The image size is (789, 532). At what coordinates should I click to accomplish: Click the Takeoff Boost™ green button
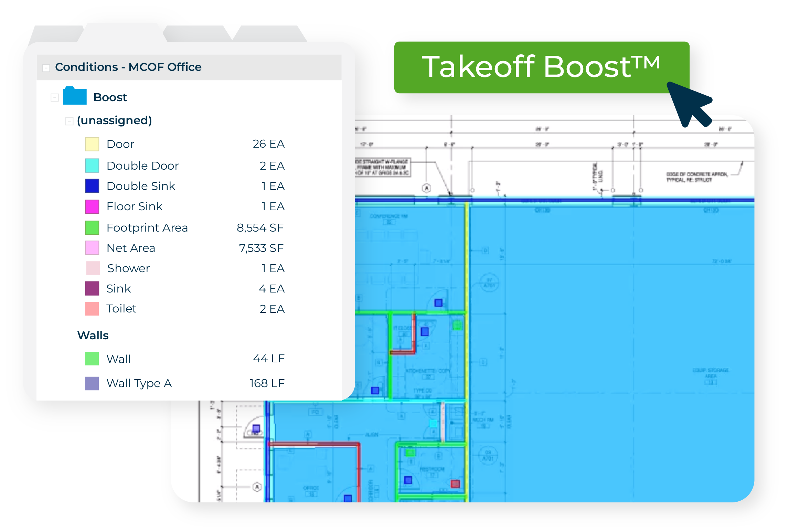pos(542,67)
